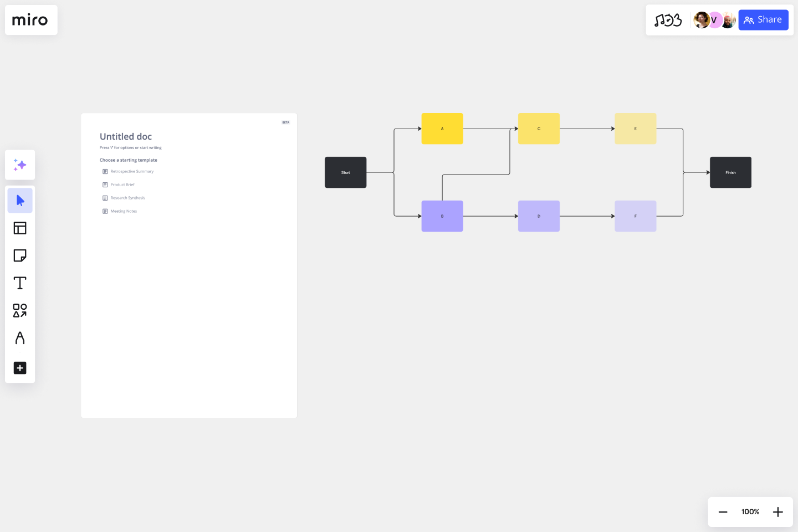
Task: Zoom in with the plus button
Action: click(778, 512)
